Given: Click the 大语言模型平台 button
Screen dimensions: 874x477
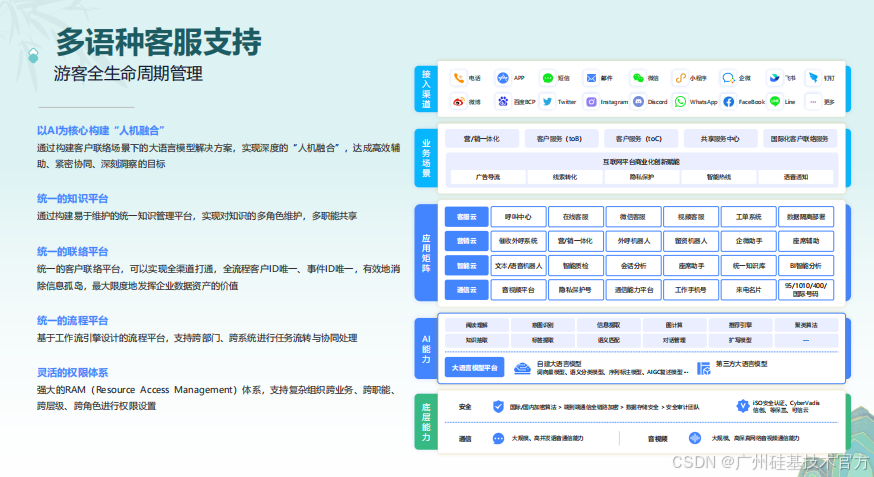Looking at the screenshot, I should [474, 368].
